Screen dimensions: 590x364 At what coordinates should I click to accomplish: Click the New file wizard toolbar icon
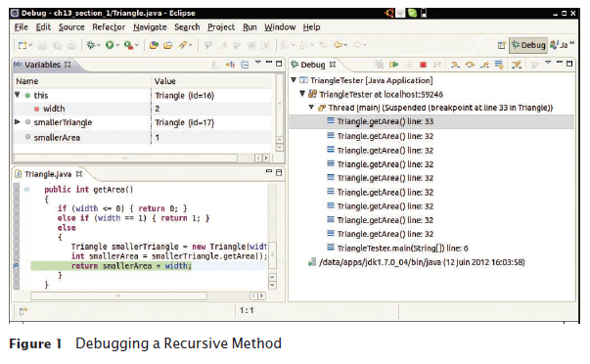tap(23, 45)
